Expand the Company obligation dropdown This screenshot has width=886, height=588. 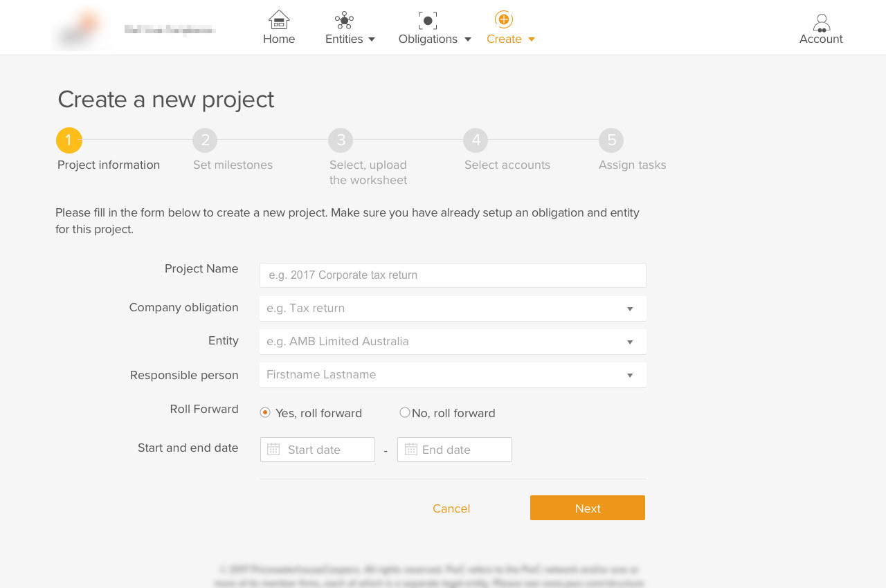[x=629, y=309]
